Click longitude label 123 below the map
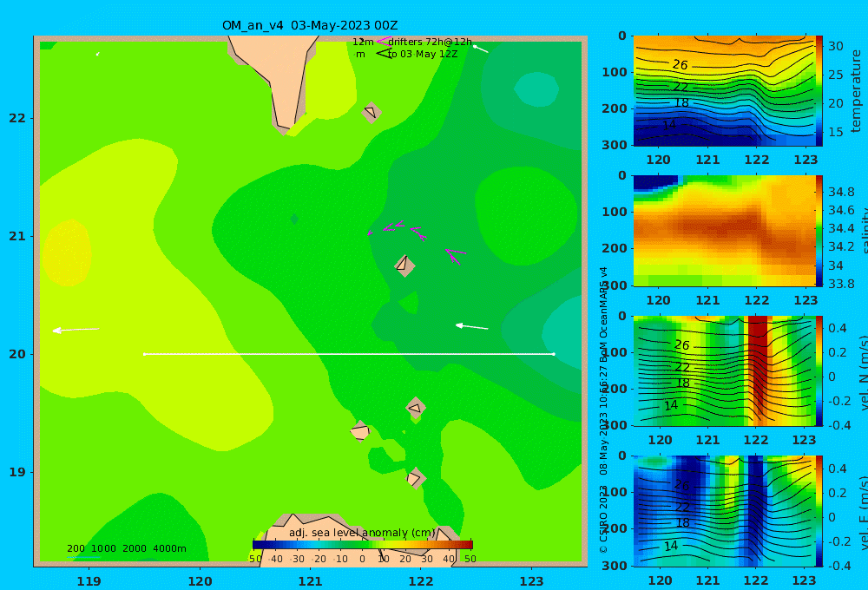Screen dimensions: 868x590 (x=532, y=581)
